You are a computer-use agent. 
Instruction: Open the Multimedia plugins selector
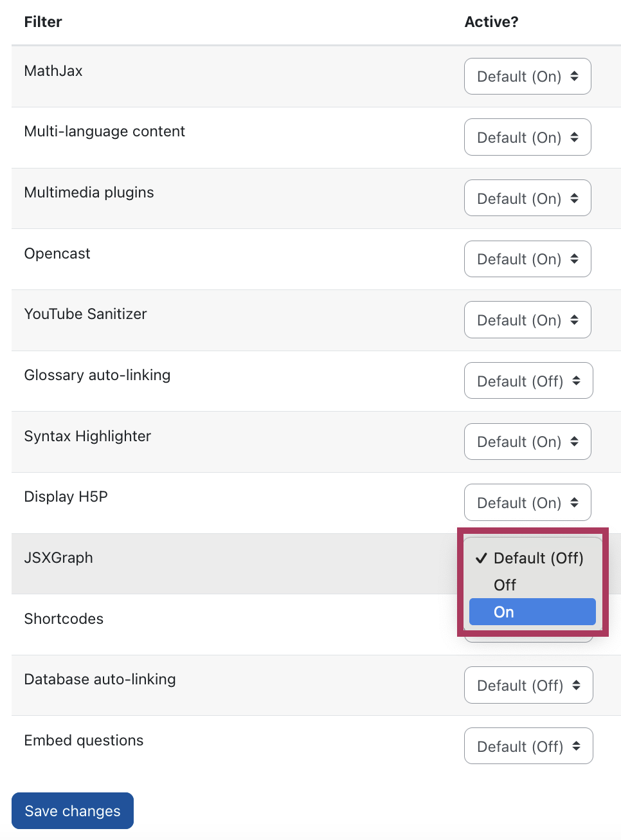click(x=527, y=198)
